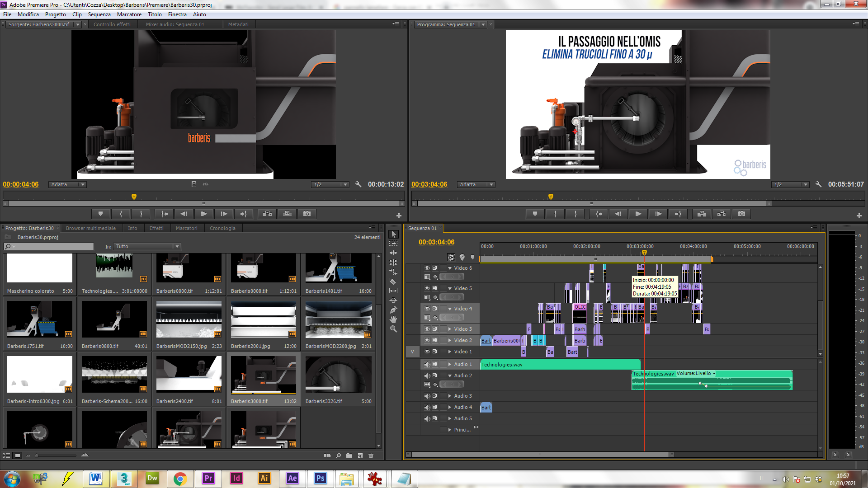Image resolution: width=868 pixels, height=488 pixels.
Task: Click Extract button in Program monitor
Action: pos(722,214)
